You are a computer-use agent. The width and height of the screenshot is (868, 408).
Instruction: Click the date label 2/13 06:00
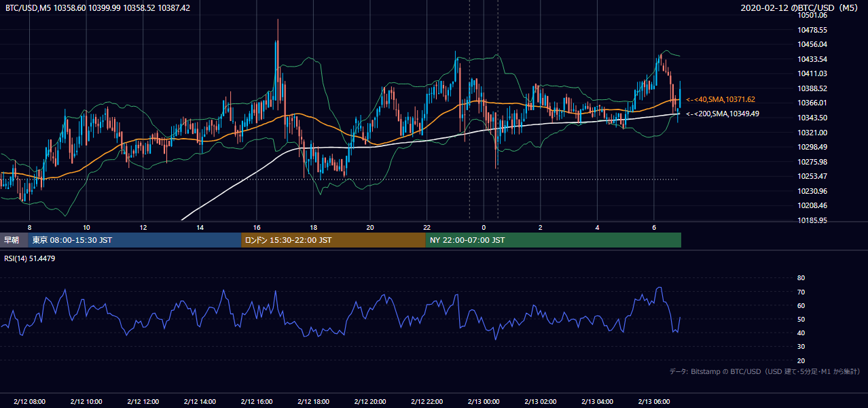pyautogui.click(x=654, y=401)
